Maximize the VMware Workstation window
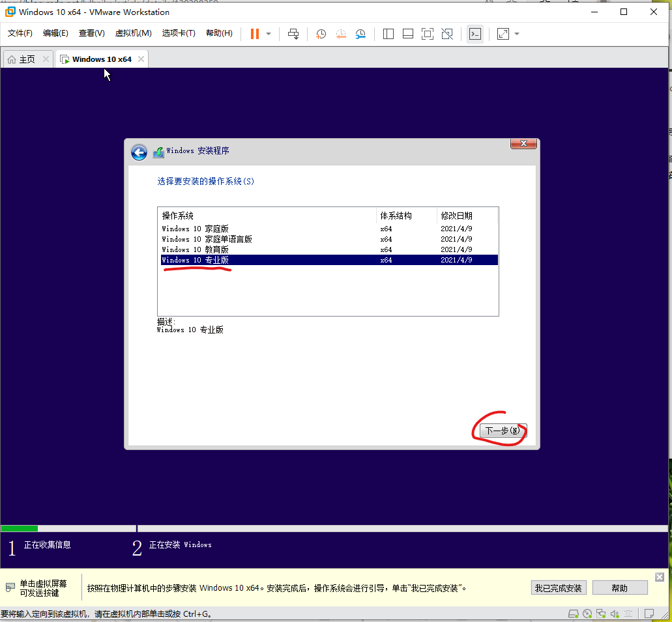Screen dimensions: 672x622 624,12
